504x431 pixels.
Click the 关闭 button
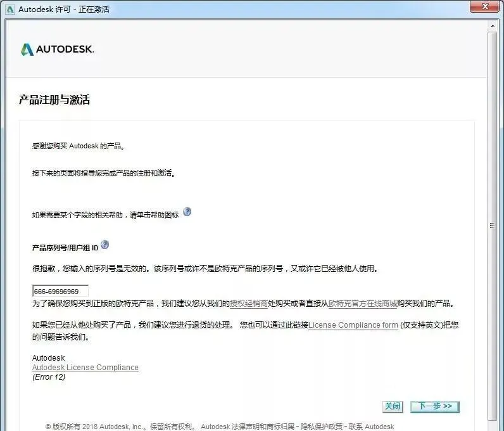pyautogui.click(x=393, y=406)
